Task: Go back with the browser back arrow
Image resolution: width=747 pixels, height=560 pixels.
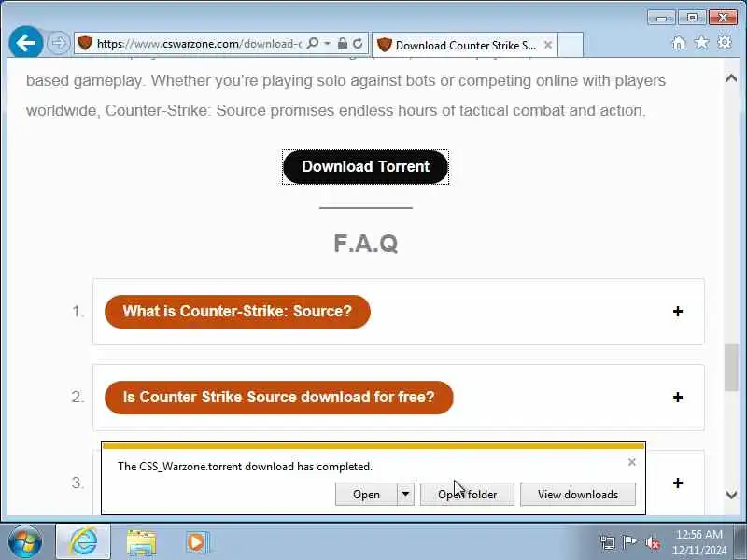Action: point(26,43)
